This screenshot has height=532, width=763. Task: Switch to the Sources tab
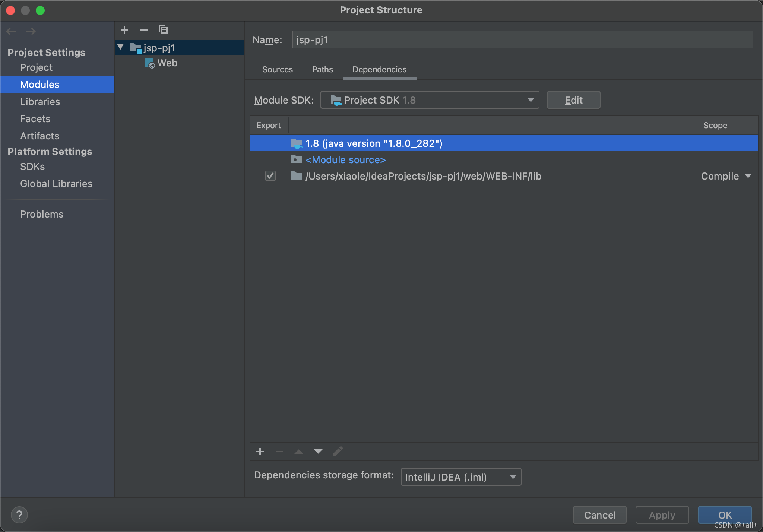(x=277, y=70)
